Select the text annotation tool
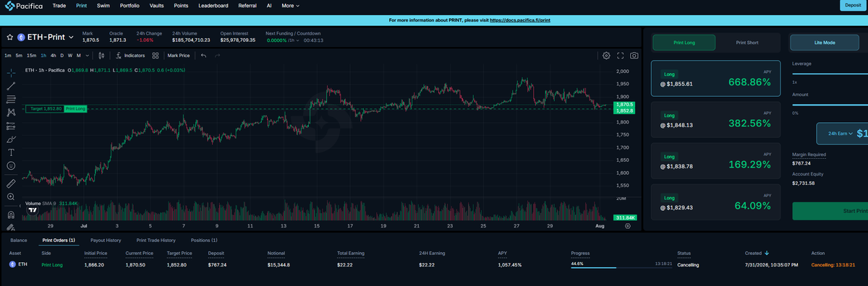 click(11, 152)
